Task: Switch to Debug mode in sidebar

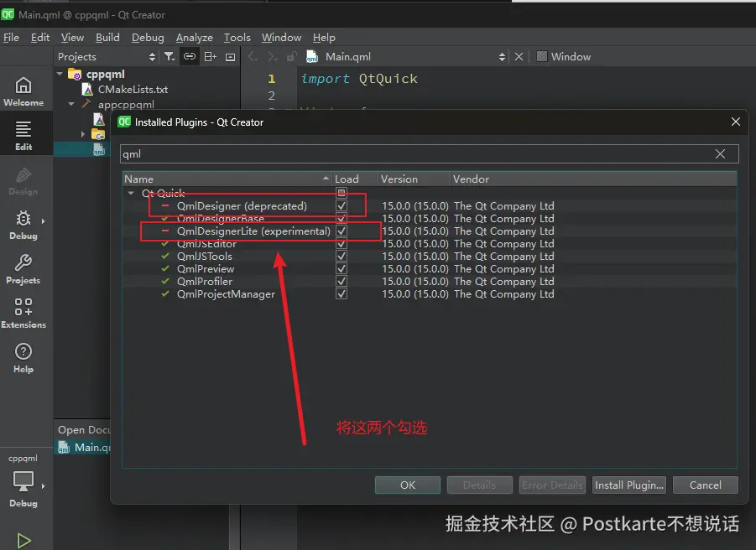Action: (23, 225)
